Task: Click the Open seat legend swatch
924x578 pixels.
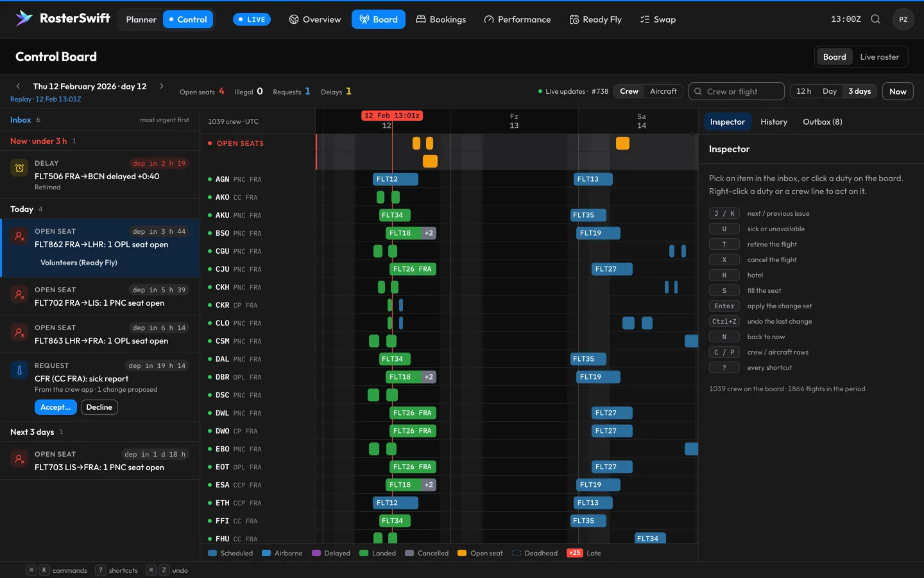Action: [x=461, y=553]
